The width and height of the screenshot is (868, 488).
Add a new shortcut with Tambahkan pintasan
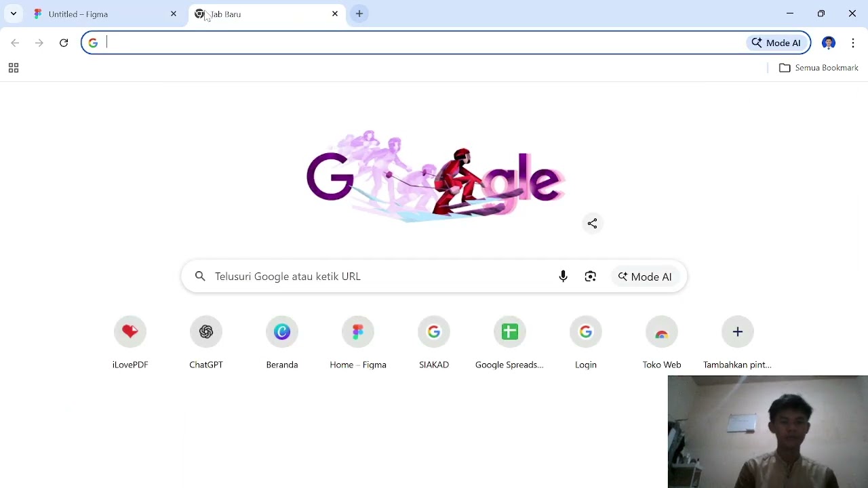click(738, 343)
